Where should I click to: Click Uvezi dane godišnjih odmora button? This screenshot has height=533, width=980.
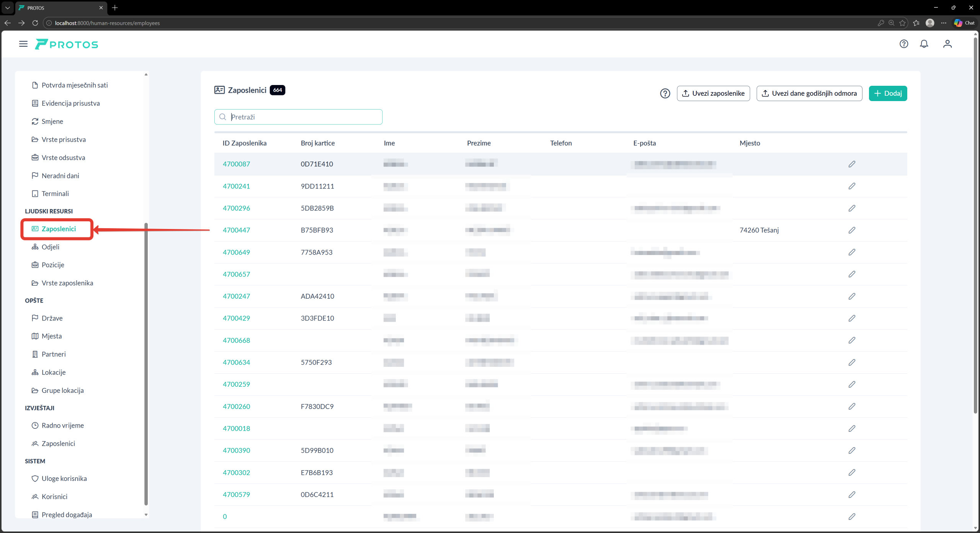[x=809, y=93]
